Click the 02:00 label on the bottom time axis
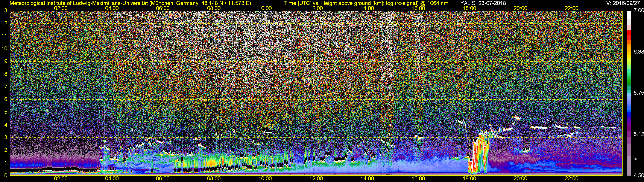 pyautogui.click(x=61, y=179)
